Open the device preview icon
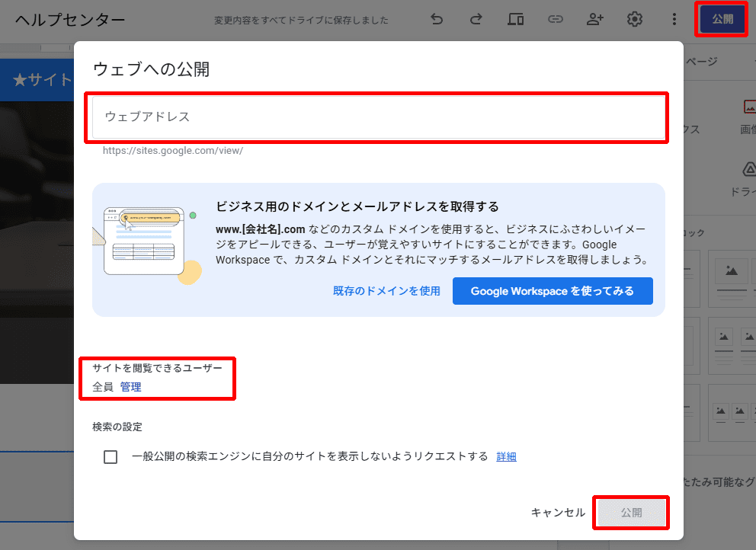This screenshot has width=756, height=550. coord(515,19)
